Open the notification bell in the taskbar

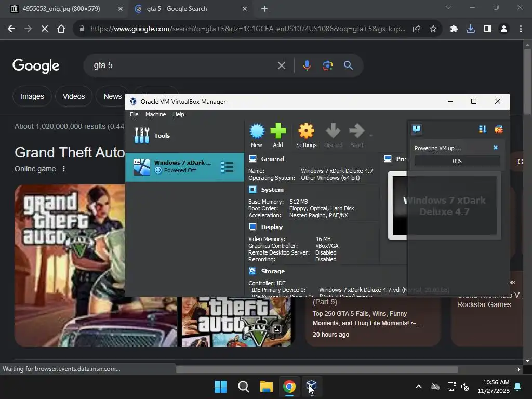point(518,387)
